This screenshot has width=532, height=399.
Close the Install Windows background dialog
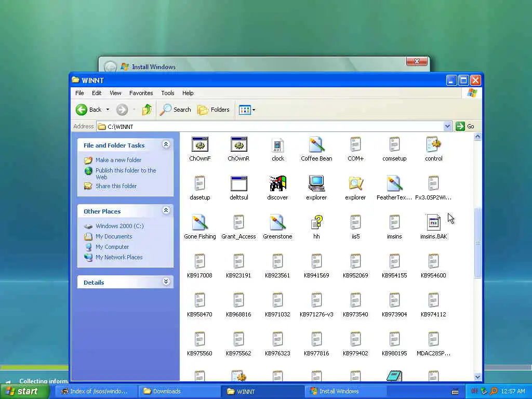point(417,61)
